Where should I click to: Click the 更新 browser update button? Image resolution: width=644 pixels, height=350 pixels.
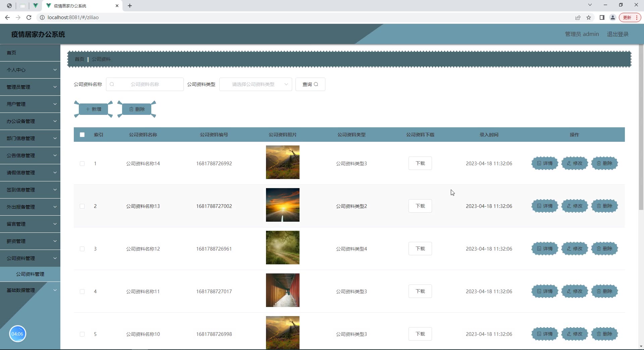[x=630, y=17]
